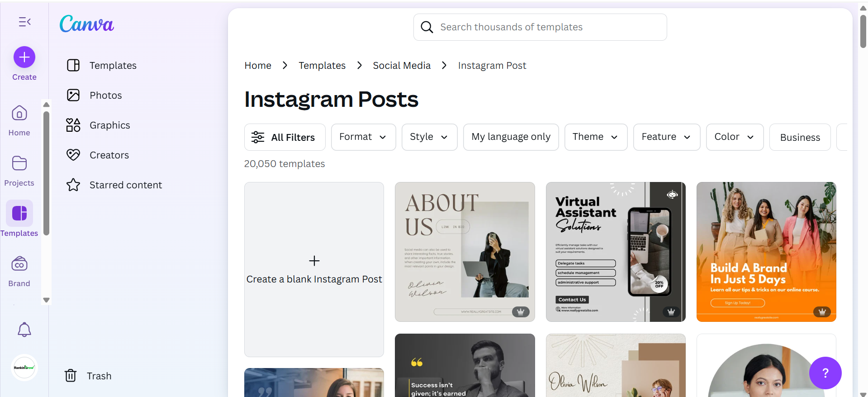
Task: Select Templates icon in left rail
Action: [19, 213]
